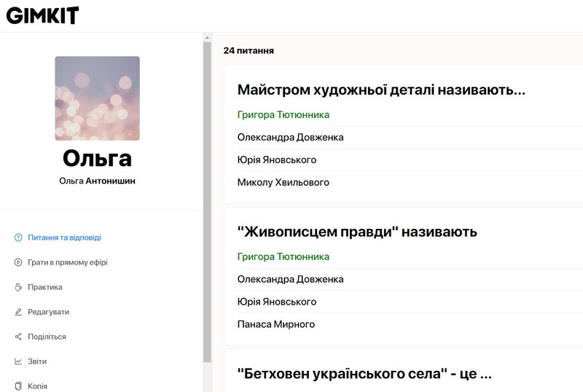Click question "Бетховен українського села" - це ...
The image size is (583, 392).
click(x=364, y=374)
